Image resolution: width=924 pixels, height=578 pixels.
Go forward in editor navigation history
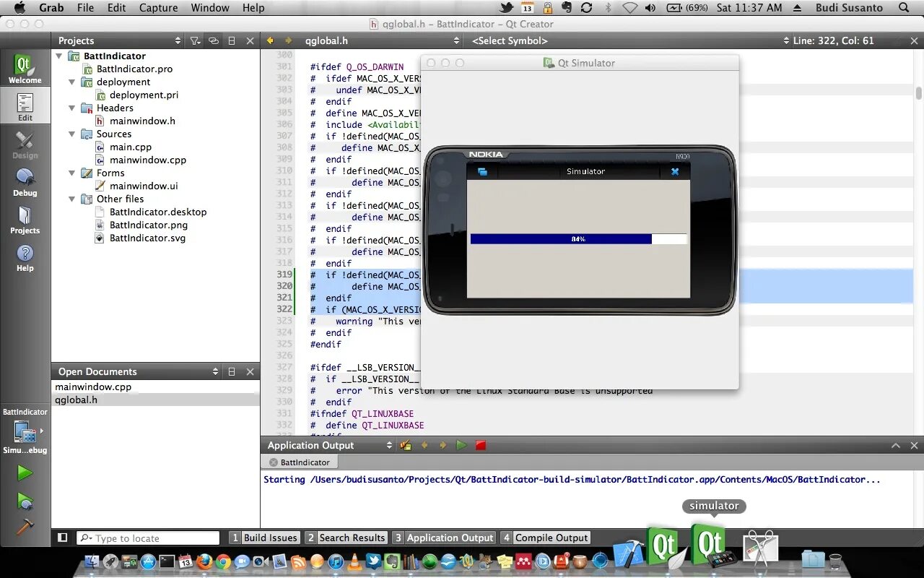[x=289, y=40]
